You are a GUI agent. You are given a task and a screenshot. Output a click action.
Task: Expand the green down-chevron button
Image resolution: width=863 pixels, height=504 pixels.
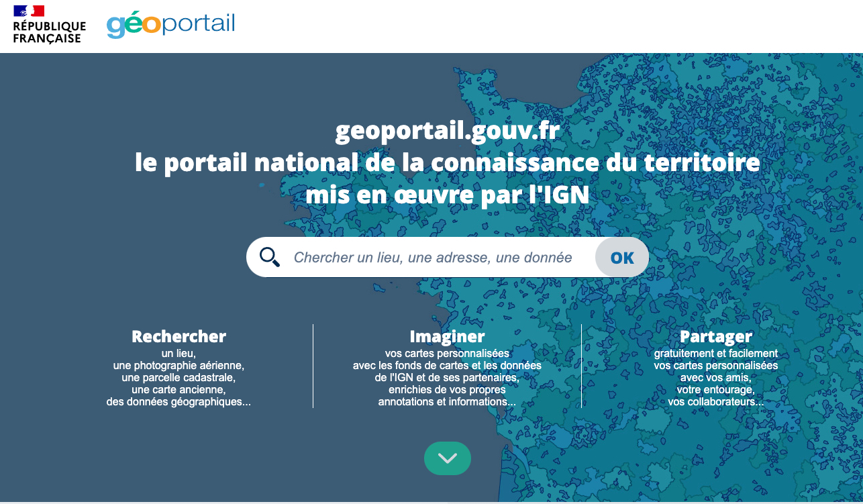[x=448, y=458]
